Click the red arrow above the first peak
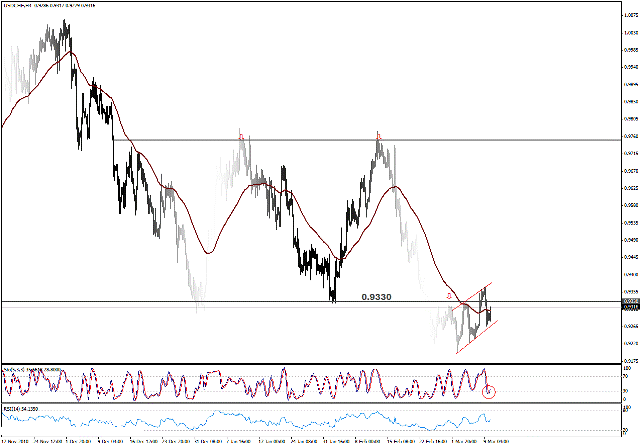The width and height of the screenshot is (640, 445). tap(241, 134)
